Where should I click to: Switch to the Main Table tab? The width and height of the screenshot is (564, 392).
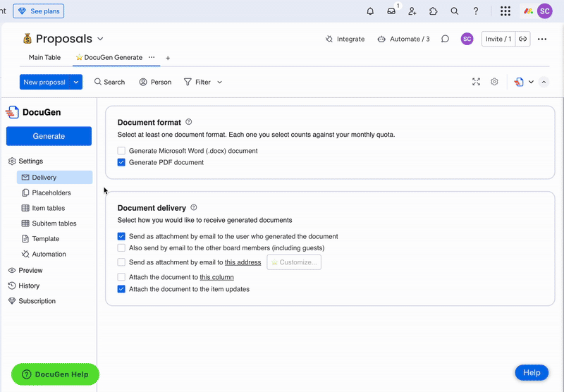(44, 57)
